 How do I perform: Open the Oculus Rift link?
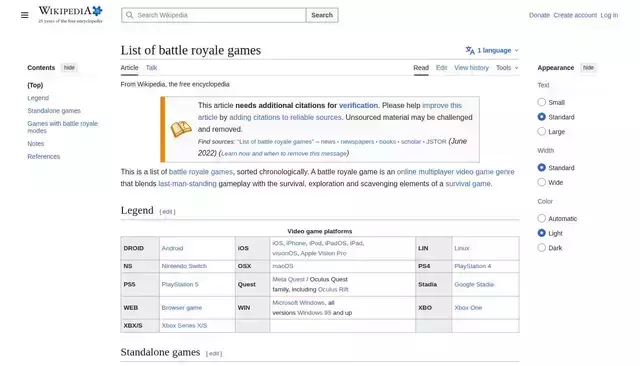point(333,289)
